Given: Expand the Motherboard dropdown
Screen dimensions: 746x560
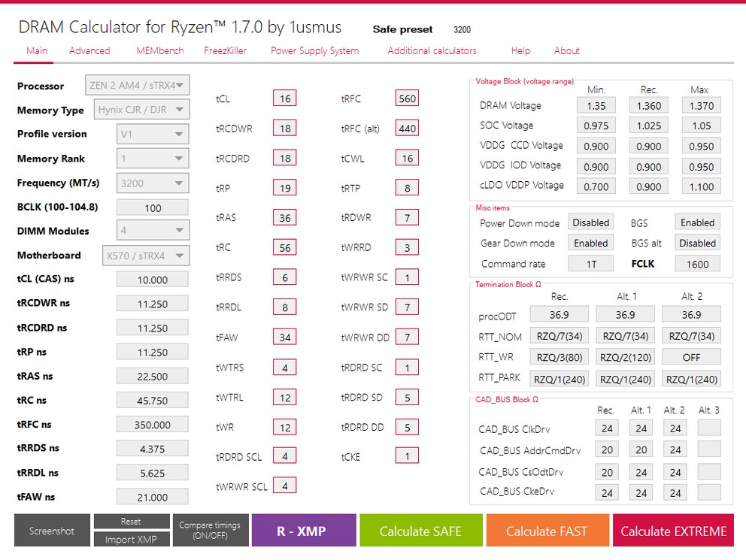Looking at the screenshot, I should (146, 256).
